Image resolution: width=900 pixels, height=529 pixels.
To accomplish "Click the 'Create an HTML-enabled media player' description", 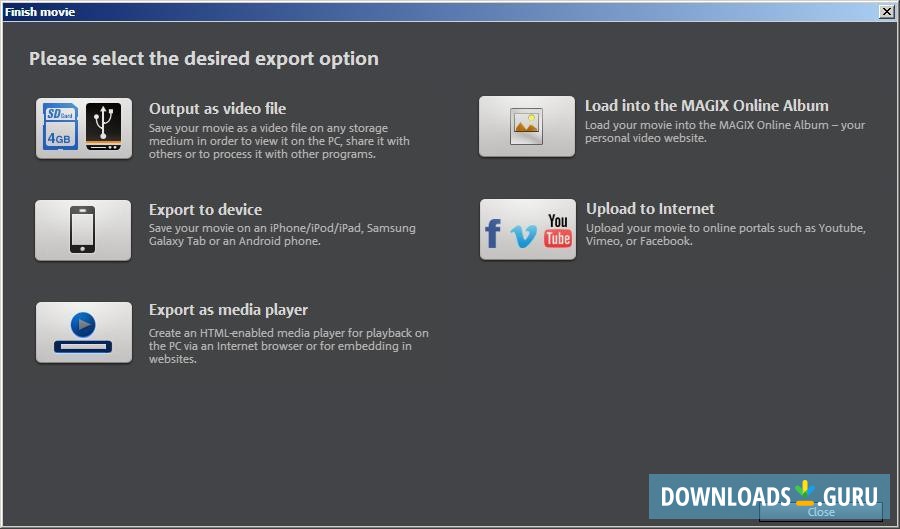I will pyautogui.click(x=289, y=346).
